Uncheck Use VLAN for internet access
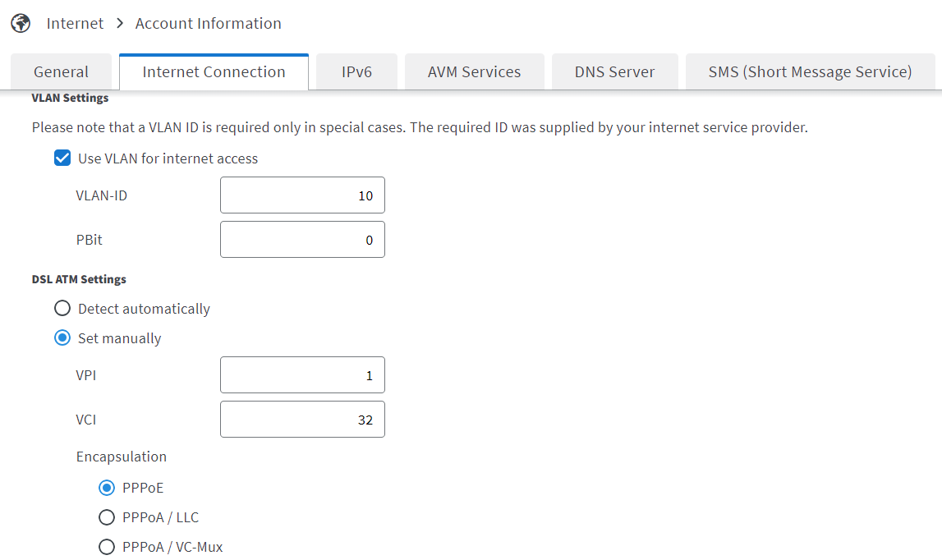The width and height of the screenshot is (942, 560). click(x=62, y=158)
